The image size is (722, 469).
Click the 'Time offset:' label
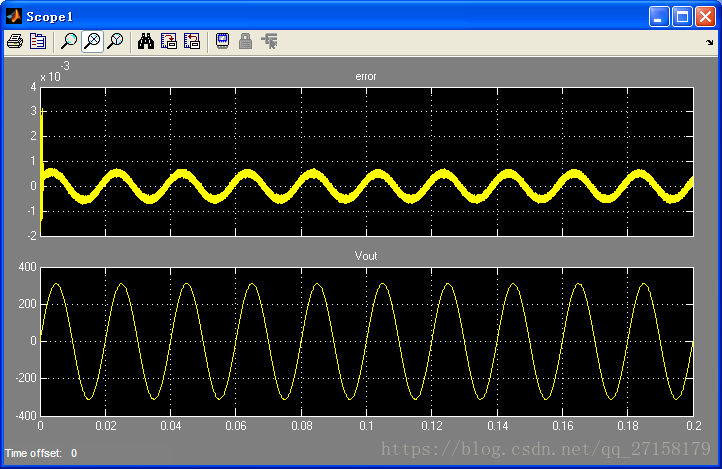(33, 453)
